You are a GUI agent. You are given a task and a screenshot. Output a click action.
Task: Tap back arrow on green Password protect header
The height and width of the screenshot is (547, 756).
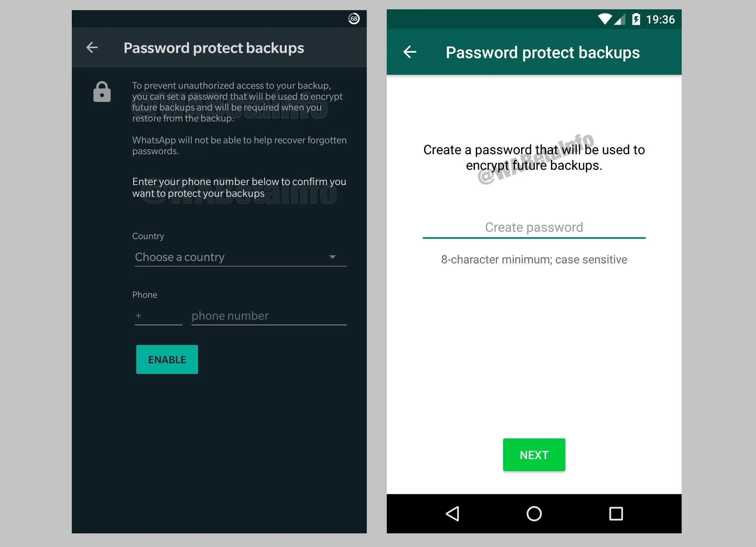(410, 52)
